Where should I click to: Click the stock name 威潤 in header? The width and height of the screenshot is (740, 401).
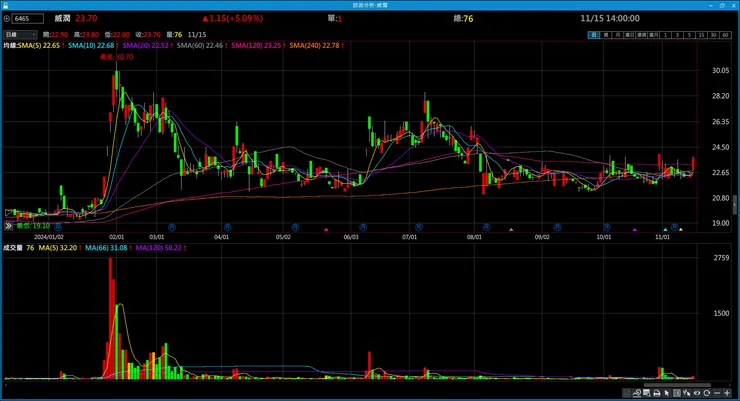(62, 18)
